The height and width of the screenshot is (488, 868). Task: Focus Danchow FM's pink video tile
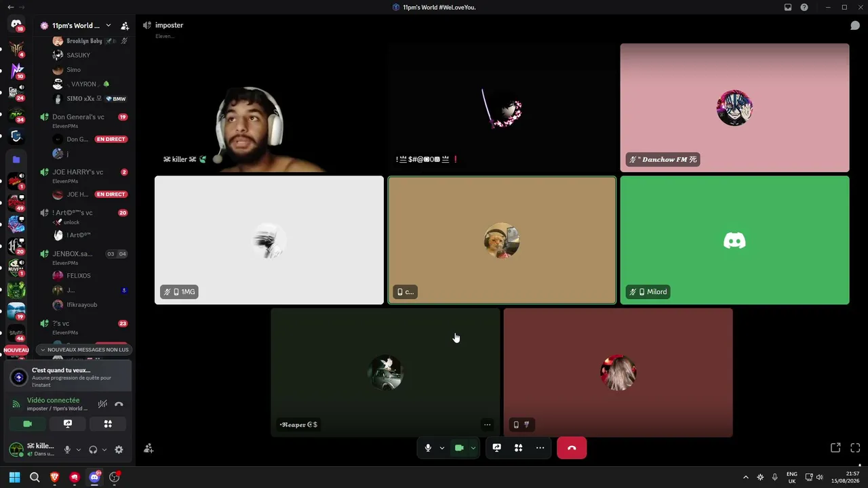coord(734,108)
